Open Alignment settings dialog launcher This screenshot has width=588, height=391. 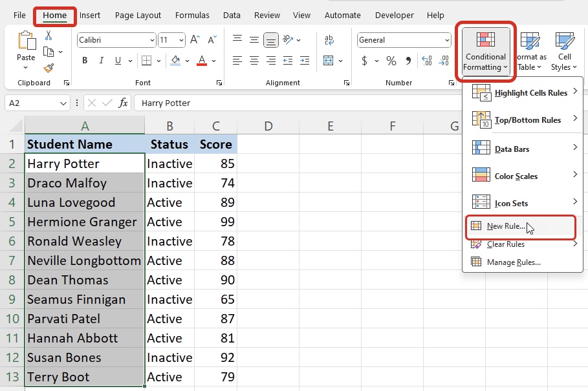(347, 83)
